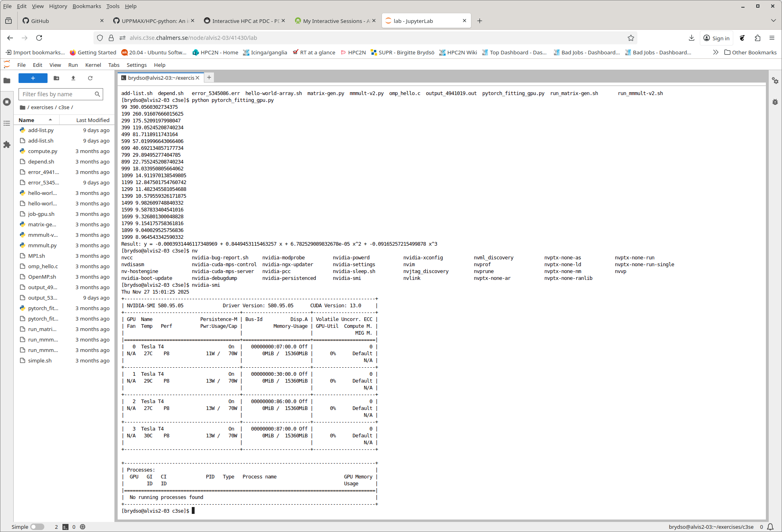The width and height of the screenshot is (782, 532).
Task: Show more bookmarks with the double chevron
Action: tap(715, 52)
